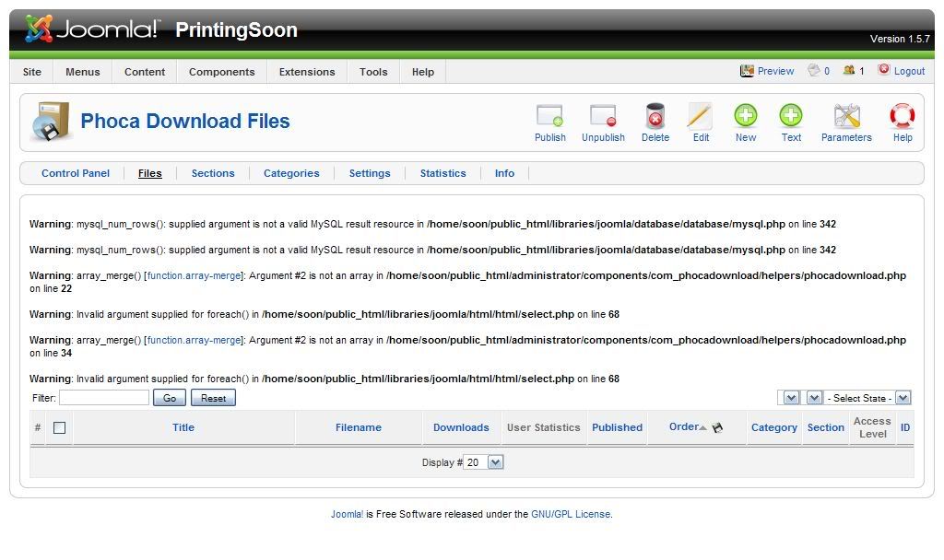Click the Unpublish toolbar icon

(x=603, y=116)
